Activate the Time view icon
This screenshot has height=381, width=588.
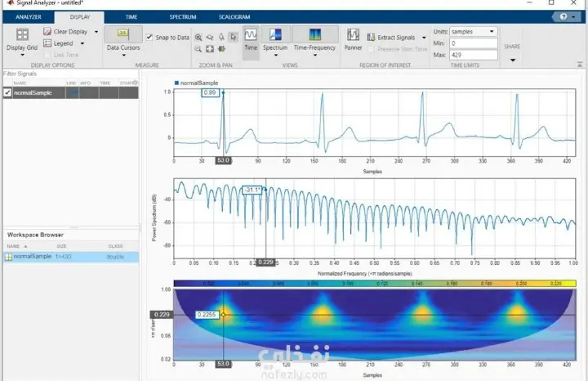click(x=251, y=34)
